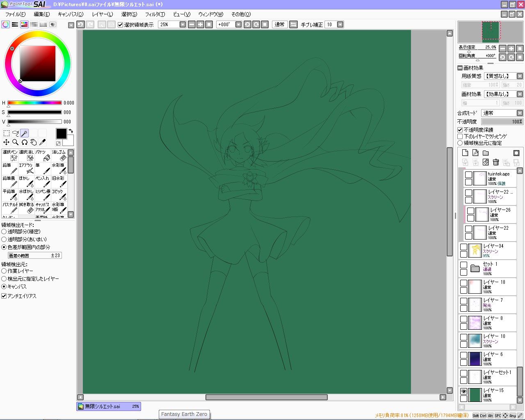Create a new normal layer
The width and height of the screenshot is (525, 420).
point(465,153)
